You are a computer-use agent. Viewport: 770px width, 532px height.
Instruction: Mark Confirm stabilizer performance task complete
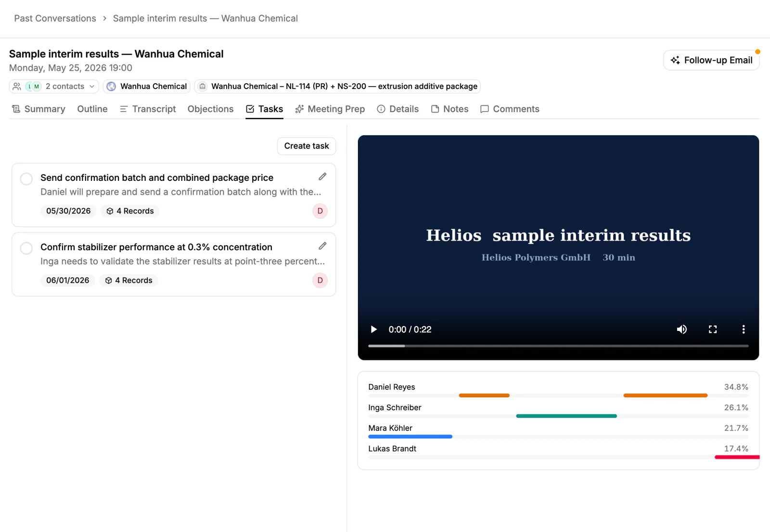(26, 248)
